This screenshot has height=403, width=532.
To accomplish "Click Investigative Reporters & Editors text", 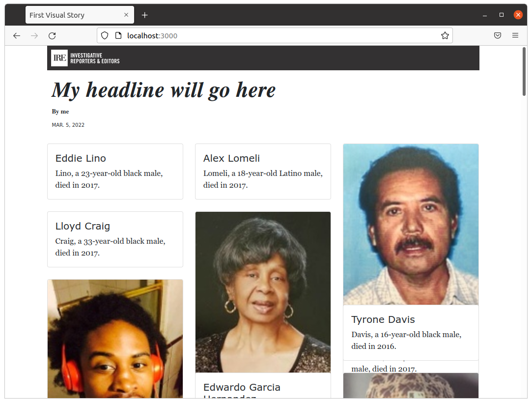I will tap(95, 58).
